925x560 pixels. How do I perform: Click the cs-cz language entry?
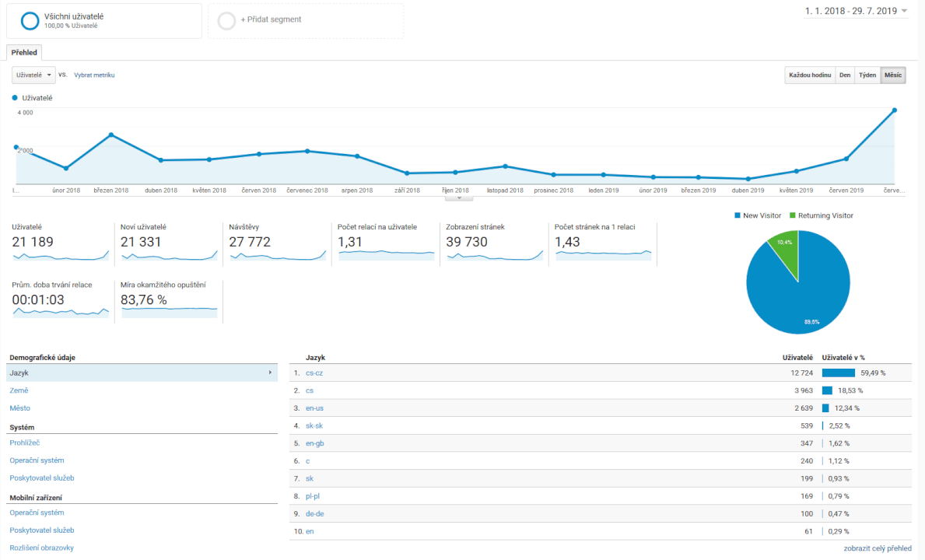pos(314,373)
